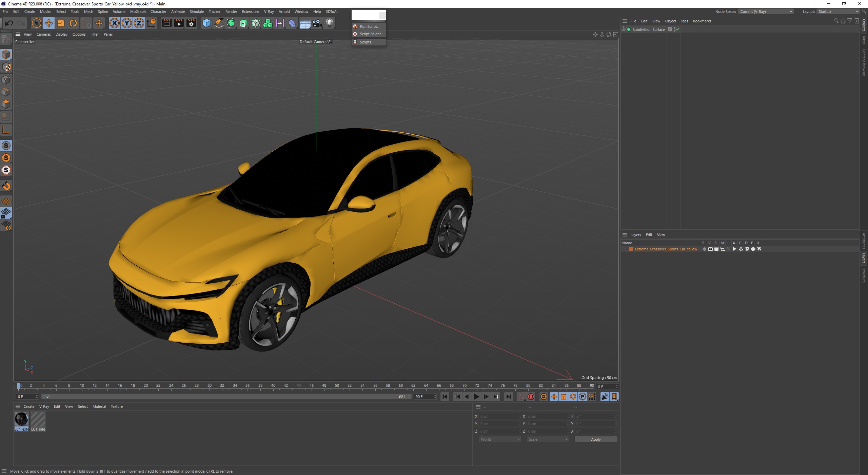
Task: Open viewport hamburger menu
Action: pos(18,34)
